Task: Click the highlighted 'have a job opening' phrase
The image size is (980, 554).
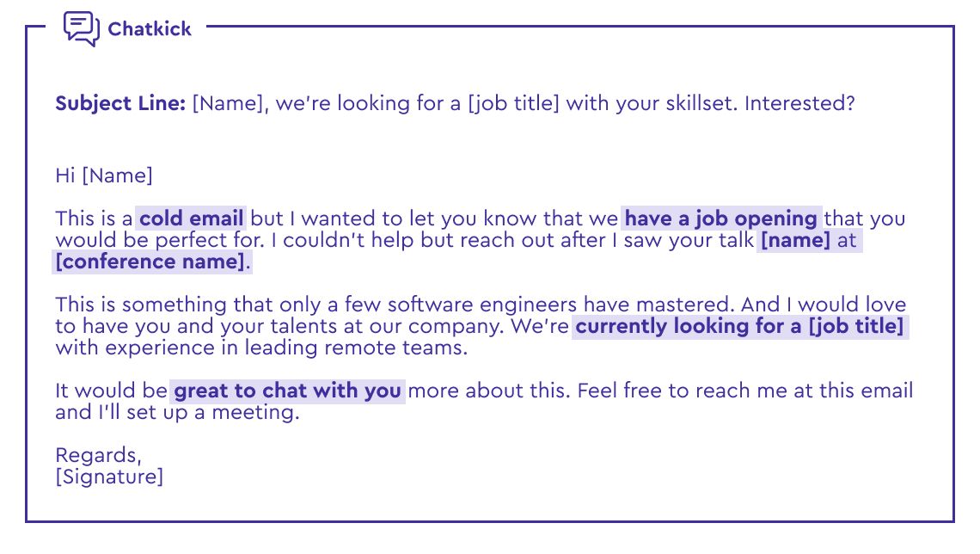Action: point(721,219)
